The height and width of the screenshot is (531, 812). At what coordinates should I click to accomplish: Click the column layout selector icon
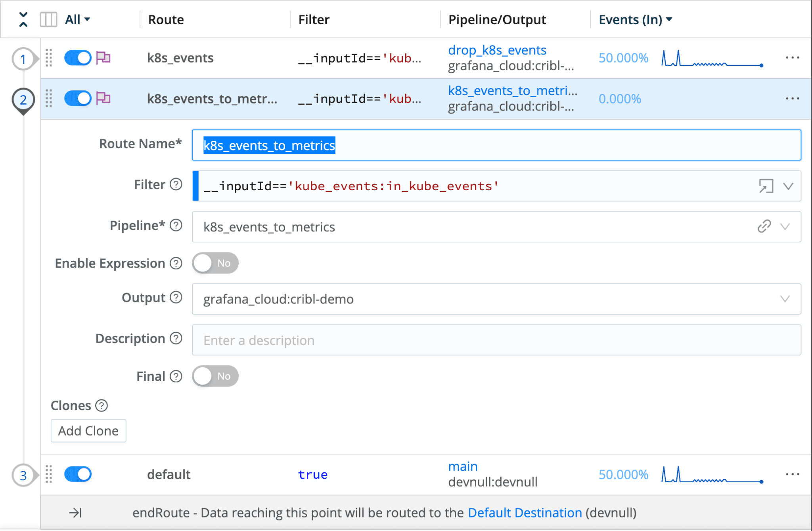click(x=48, y=19)
